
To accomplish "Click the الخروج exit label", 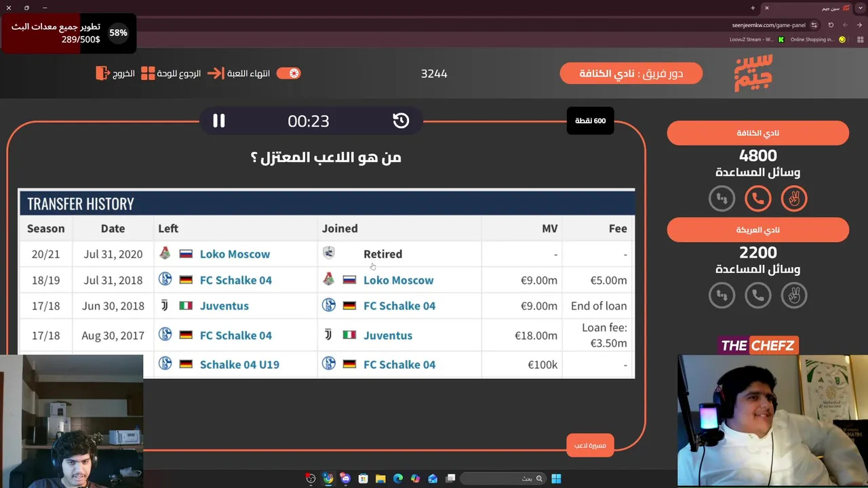I will [123, 73].
